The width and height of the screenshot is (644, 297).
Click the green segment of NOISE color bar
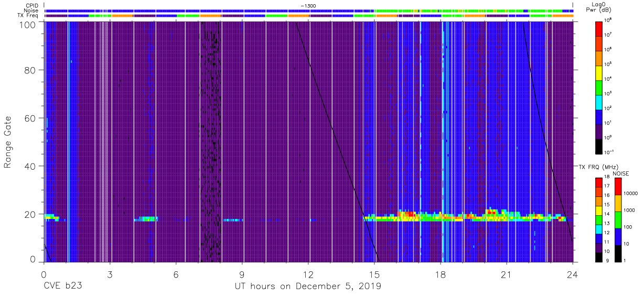[618, 220]
